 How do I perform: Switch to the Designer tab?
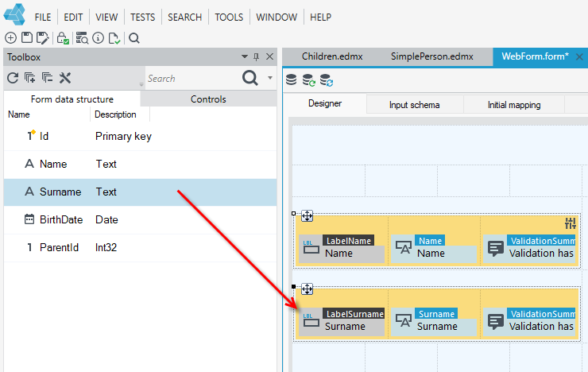(325, 103)
